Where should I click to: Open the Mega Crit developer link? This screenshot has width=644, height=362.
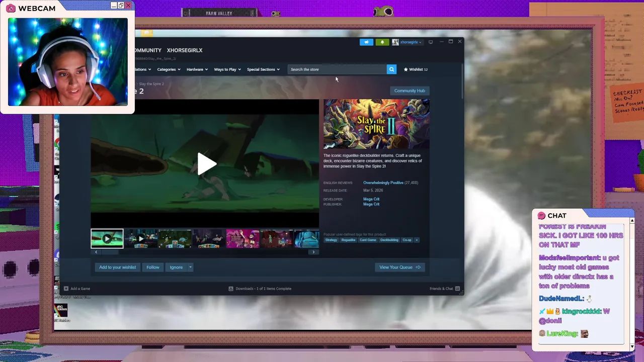(371, 199)
